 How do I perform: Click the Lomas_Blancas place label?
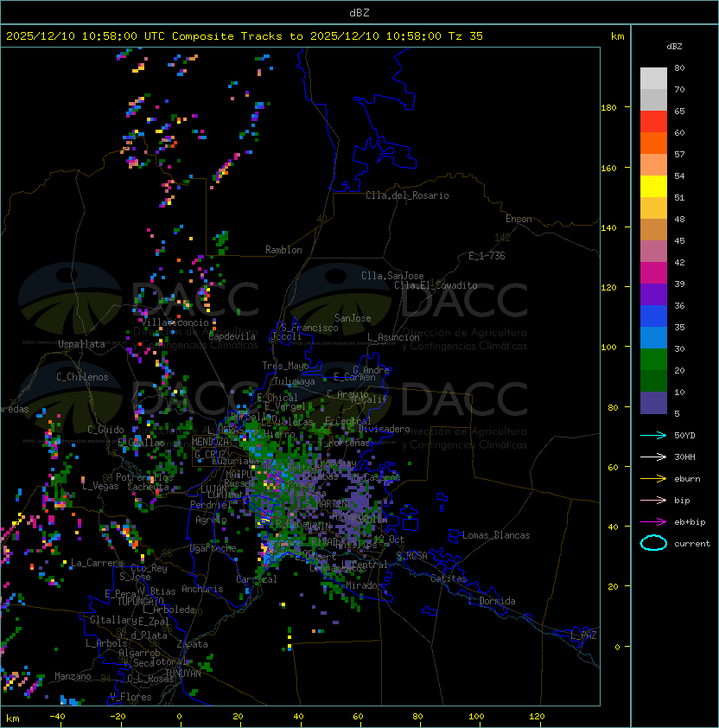pyautogui.click(x=496, y=535)
